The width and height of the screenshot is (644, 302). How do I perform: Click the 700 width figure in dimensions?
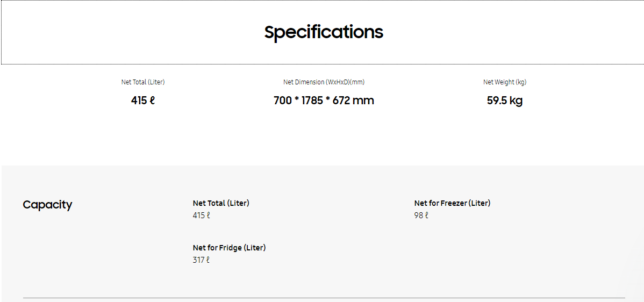pyautogui.click(x=282, y=100)
